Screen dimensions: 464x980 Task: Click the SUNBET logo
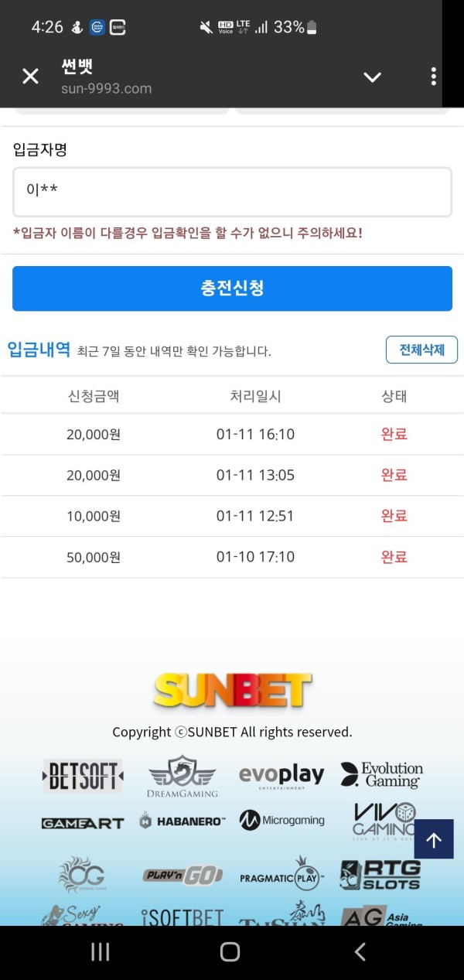[x=232, y=690]
